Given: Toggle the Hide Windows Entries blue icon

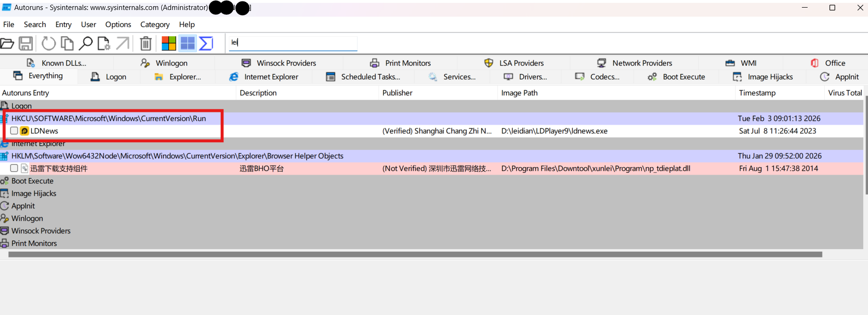Looking at the screenshot, I should click(x=187, y=44).
